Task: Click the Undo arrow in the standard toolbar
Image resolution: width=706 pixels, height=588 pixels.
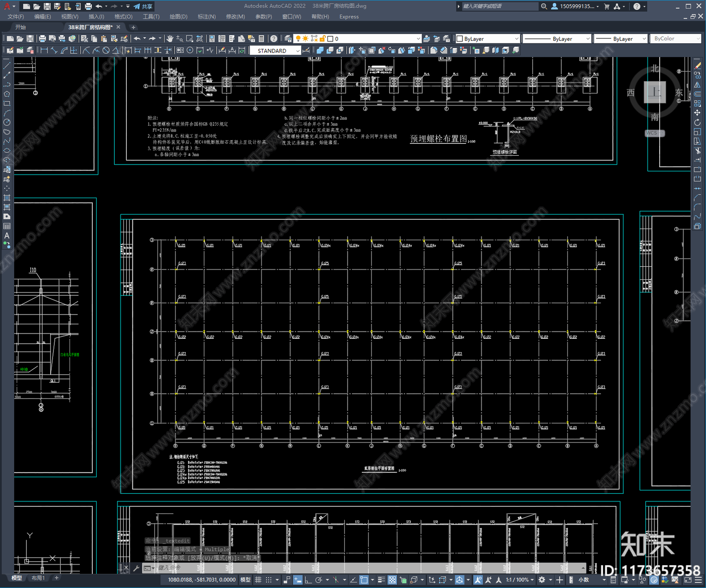Action: point(137,39)
